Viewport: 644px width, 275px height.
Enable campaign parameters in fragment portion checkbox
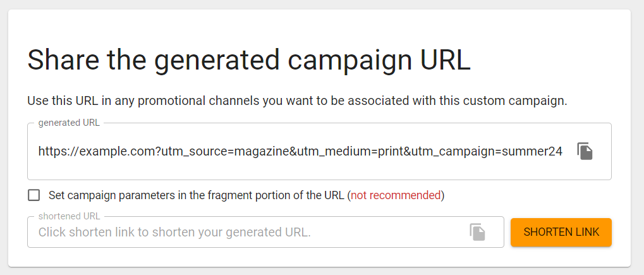pos(33,195)
